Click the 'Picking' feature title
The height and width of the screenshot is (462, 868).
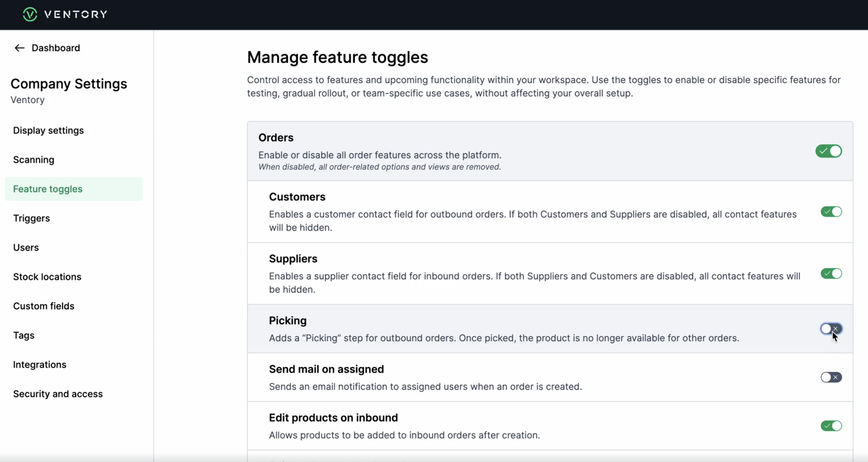coord(288,321)
